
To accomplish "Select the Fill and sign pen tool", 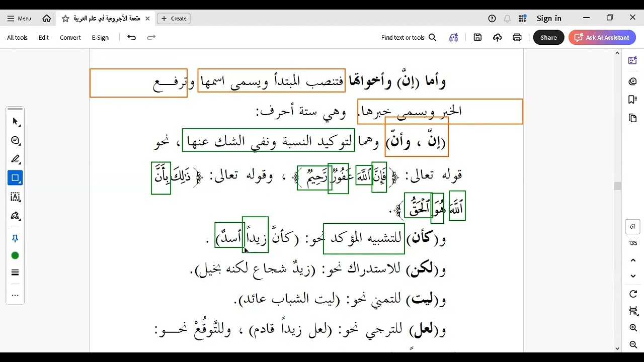I will click(15, 216).
